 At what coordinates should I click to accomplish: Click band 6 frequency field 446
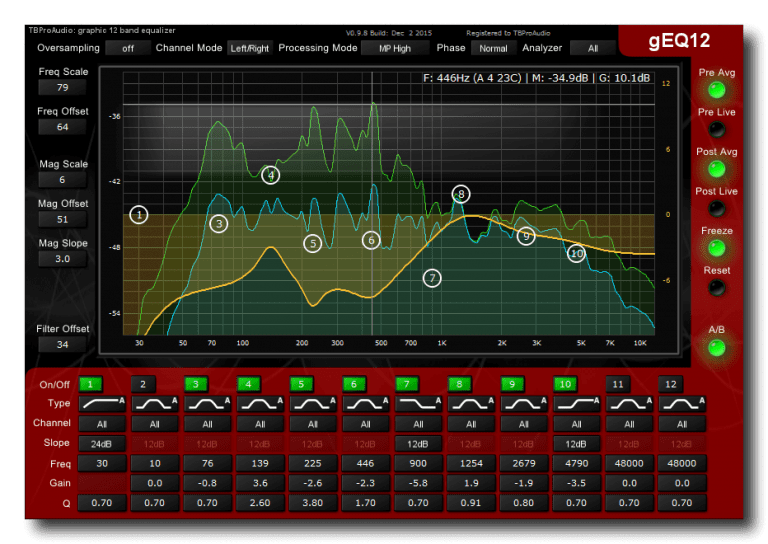click(365, 463)
